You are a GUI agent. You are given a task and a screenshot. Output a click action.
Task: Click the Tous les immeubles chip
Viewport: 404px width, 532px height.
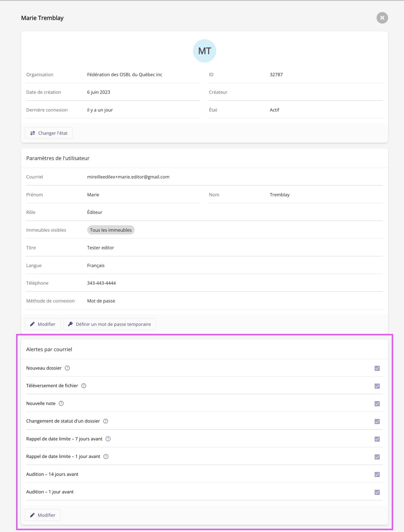(x=111, y=230)
